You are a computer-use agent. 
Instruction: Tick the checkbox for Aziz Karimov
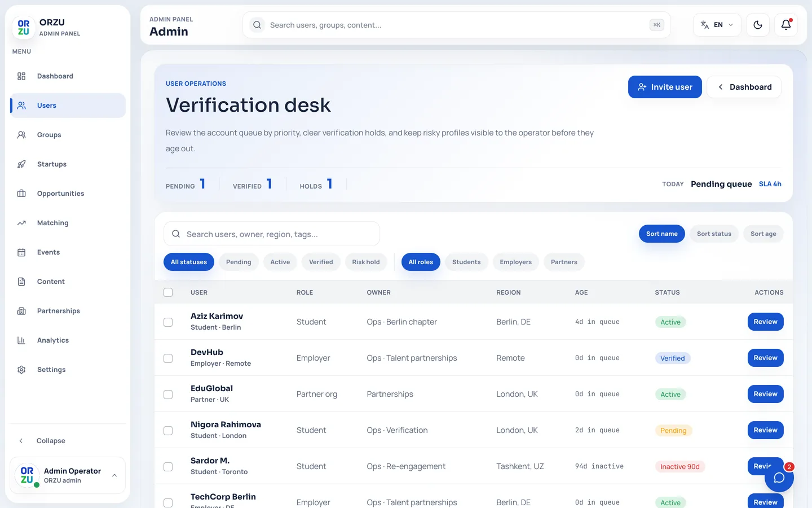[x=168, y=322]
